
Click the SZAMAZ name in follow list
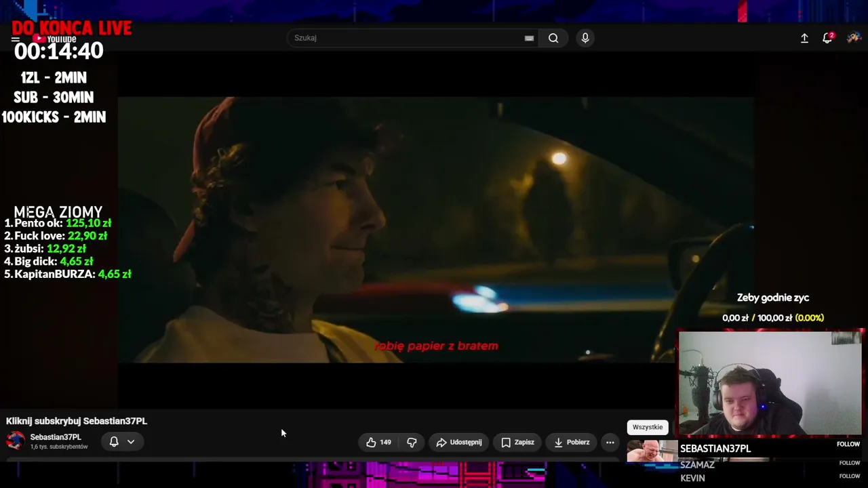697,465
